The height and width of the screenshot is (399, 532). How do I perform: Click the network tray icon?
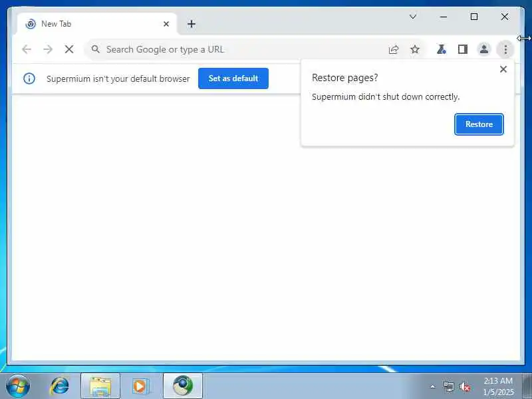click(x=448, y=386)
